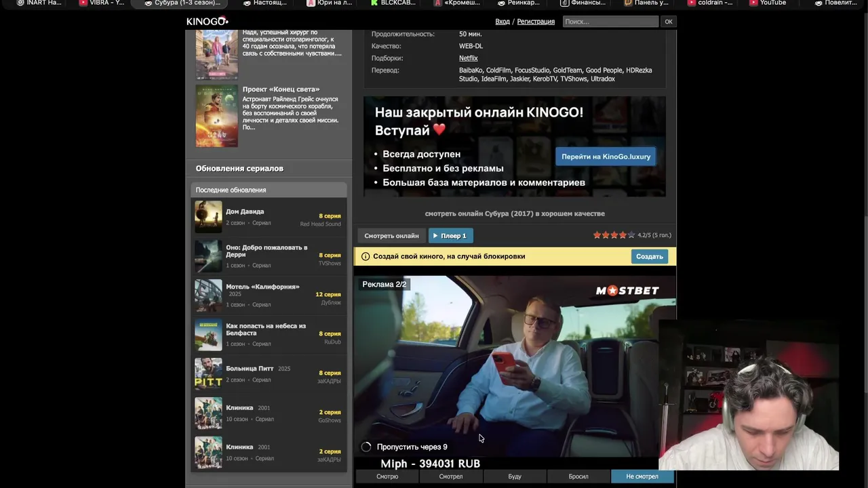The height and width of the screenshot is (488, 868).
Task: Click the «12 серия» label for Мотель
Action: coord(328,295)
